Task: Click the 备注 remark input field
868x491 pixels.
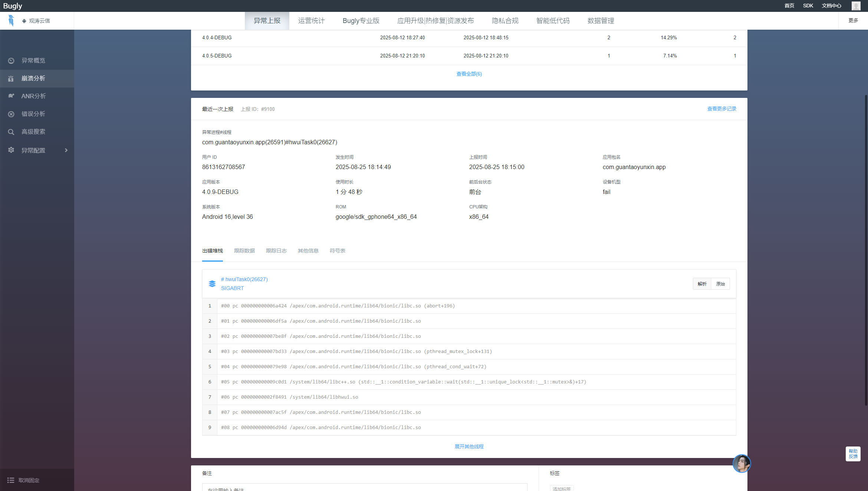Action: click(x=364, y=488)
